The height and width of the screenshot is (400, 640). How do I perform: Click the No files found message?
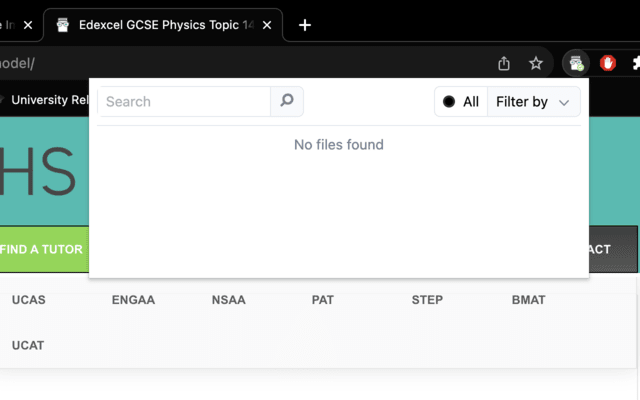339,144
